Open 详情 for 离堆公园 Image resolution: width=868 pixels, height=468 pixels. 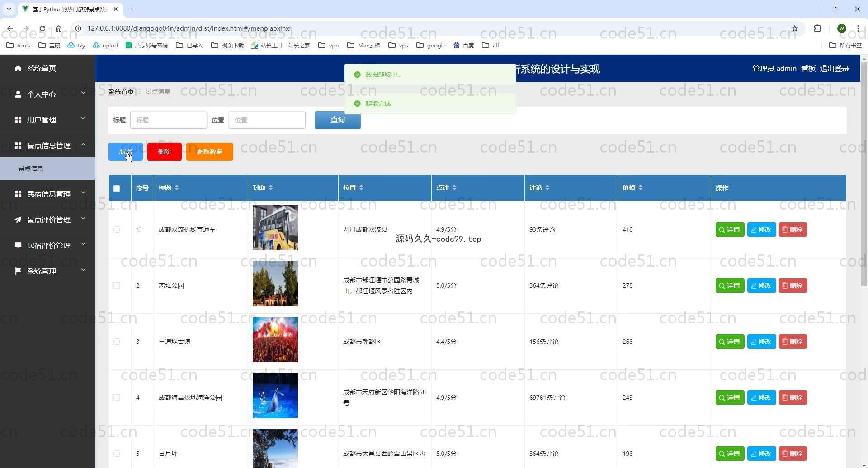730,285
